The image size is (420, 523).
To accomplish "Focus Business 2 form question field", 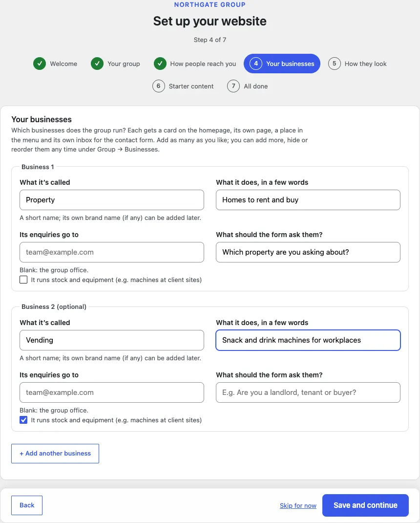I will click(308, 392).
